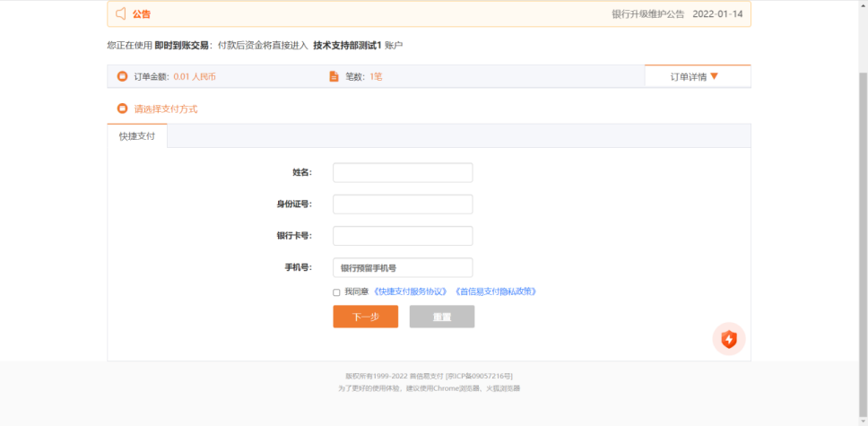The height and width of the screenshot is (426, 868).
Task: Tick the 我同意 agreement checkbox
Action: [336, 292]
